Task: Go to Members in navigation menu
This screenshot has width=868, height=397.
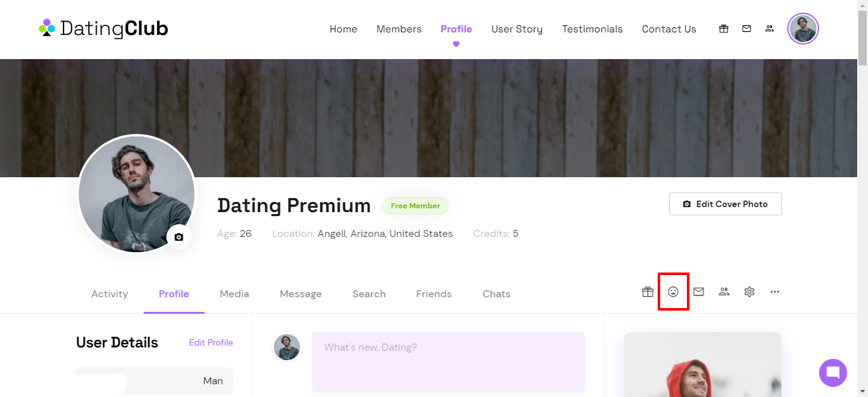Action: [x=399, y=29]
